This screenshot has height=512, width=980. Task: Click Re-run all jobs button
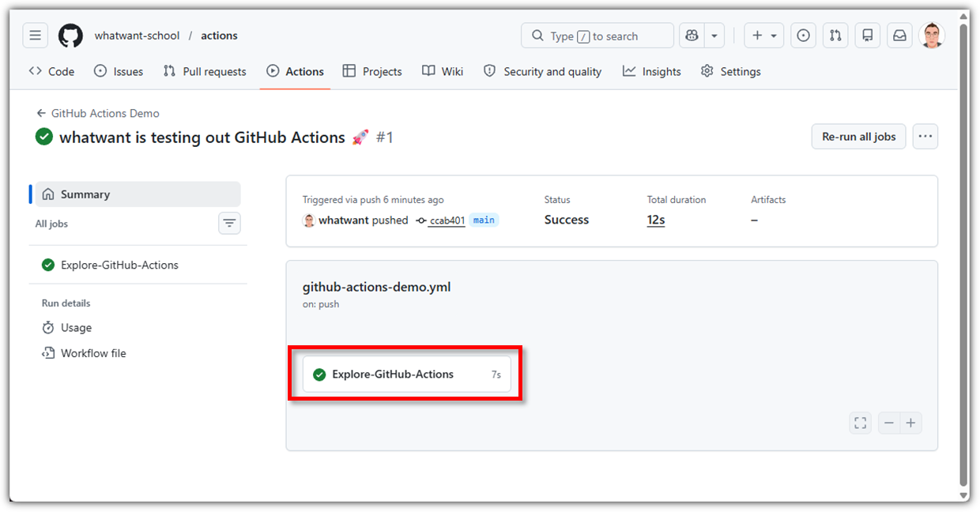(858, 137)
